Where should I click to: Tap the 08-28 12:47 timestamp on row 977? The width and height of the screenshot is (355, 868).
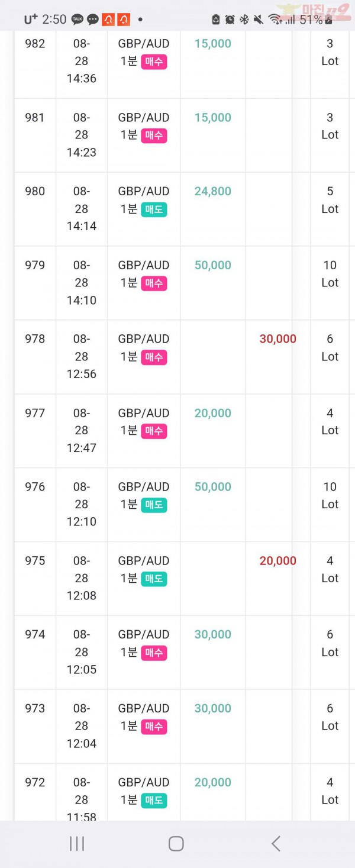tap(82, 430)
